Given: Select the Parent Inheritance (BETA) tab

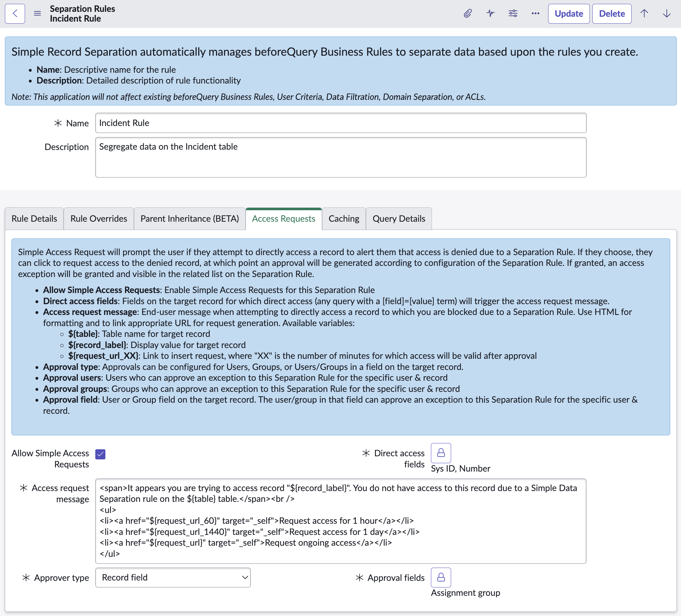Looking at the screenshot, I should [x=190, y=219].
